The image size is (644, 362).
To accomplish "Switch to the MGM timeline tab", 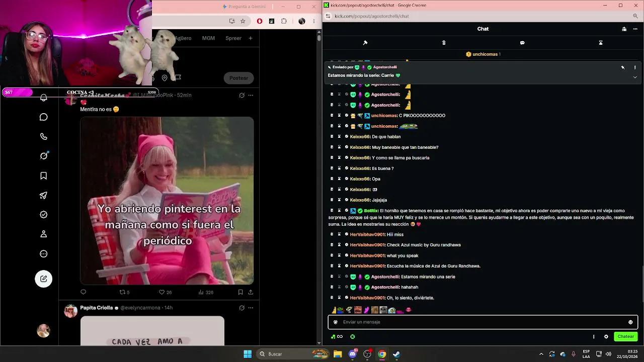I will [x=208, y=38].
